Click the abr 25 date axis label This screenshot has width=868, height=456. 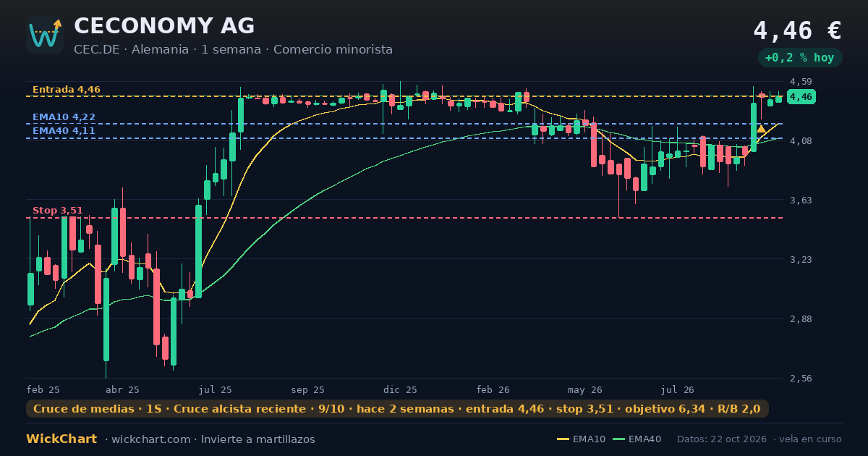point(122,389)
